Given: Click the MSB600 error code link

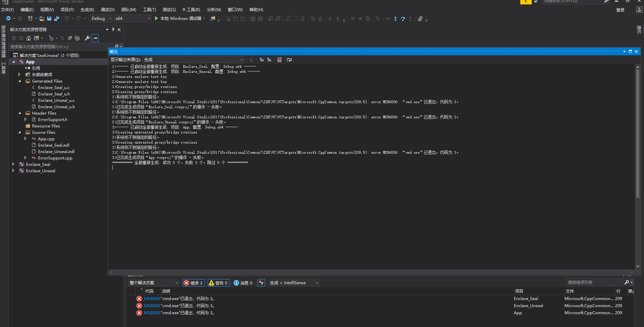Looking at the screenshot, I should (x=152, y=298).
